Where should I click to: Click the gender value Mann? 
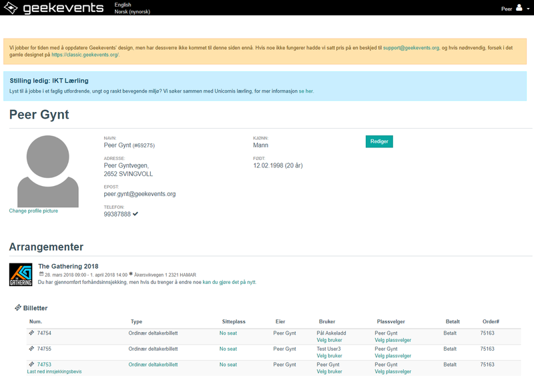260,145
